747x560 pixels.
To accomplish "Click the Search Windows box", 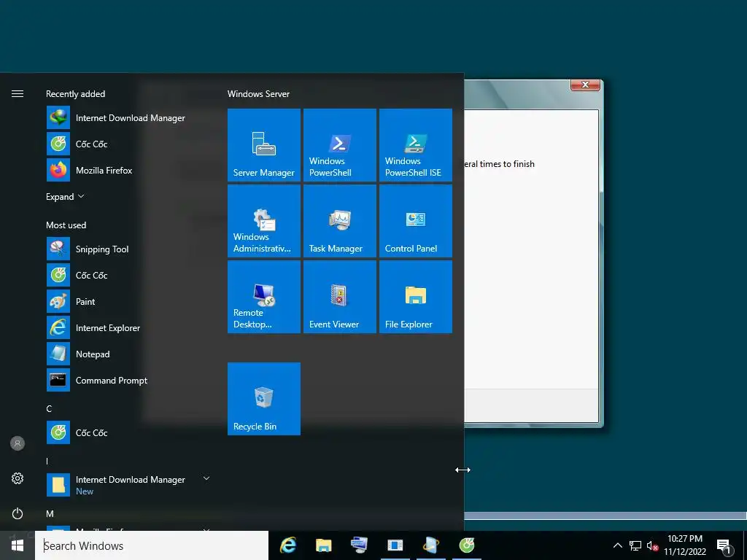I will (152, 545).
